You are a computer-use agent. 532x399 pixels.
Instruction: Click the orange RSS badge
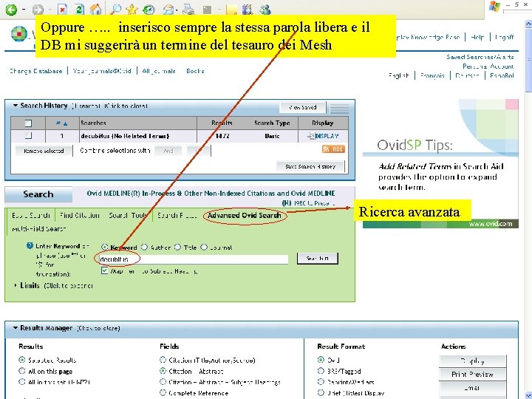coord(333,149)
